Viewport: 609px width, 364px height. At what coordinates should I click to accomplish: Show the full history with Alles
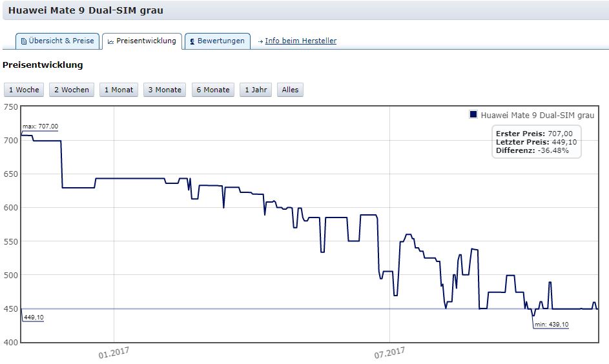point(290,90)
